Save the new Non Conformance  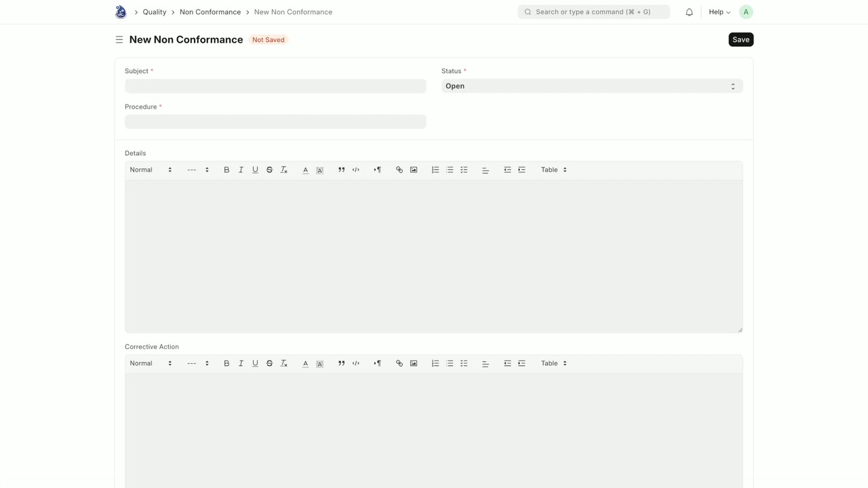tap(741, 40)
